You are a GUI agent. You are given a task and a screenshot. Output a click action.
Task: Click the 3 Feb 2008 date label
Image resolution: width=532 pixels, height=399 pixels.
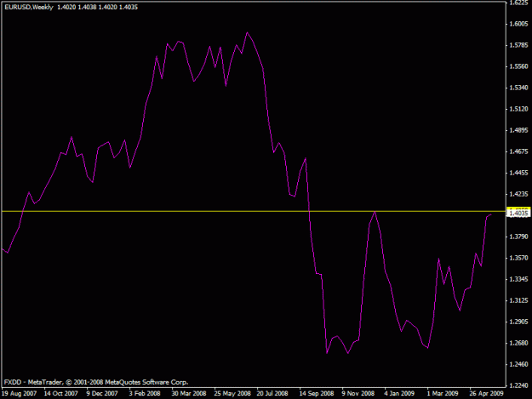click(145, 393)
